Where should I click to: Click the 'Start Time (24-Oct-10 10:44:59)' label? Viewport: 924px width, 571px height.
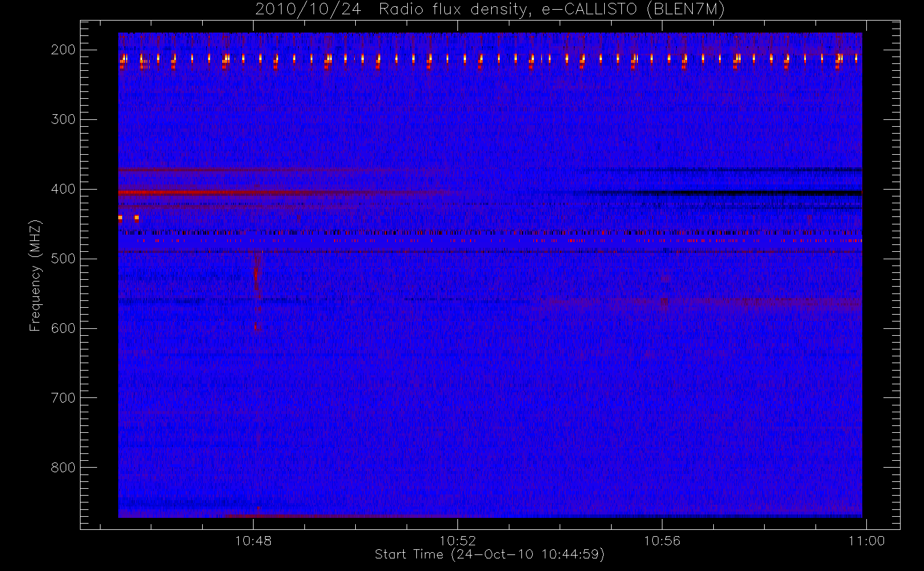point(489,554)
